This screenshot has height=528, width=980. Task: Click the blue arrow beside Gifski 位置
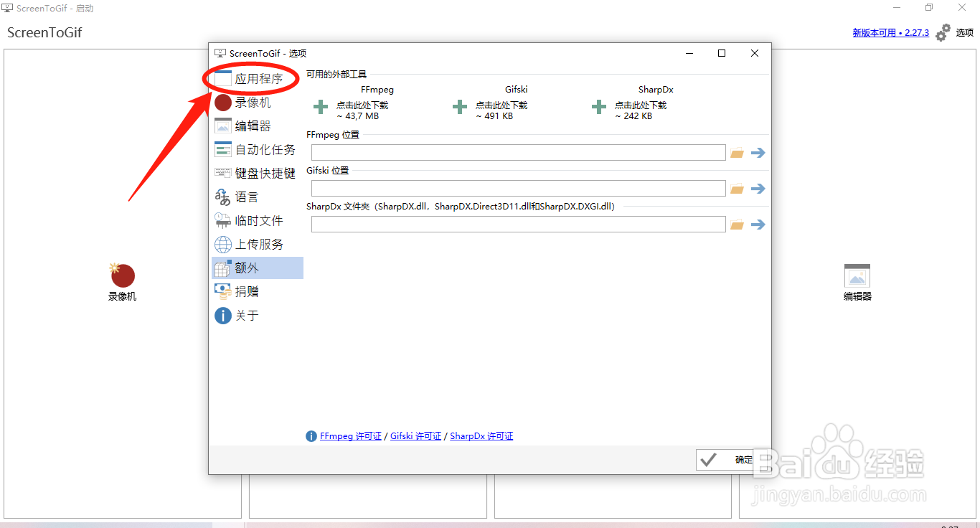coord(758,189)
